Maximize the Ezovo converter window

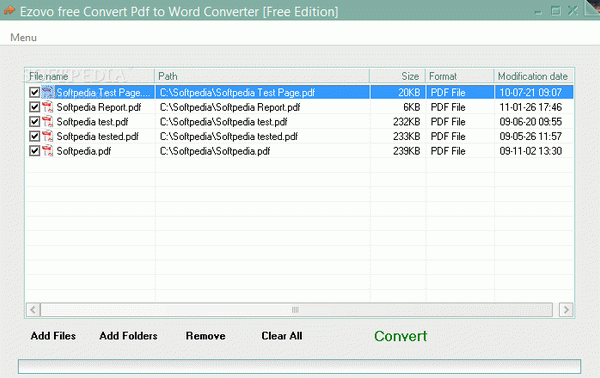pos(556,11)
